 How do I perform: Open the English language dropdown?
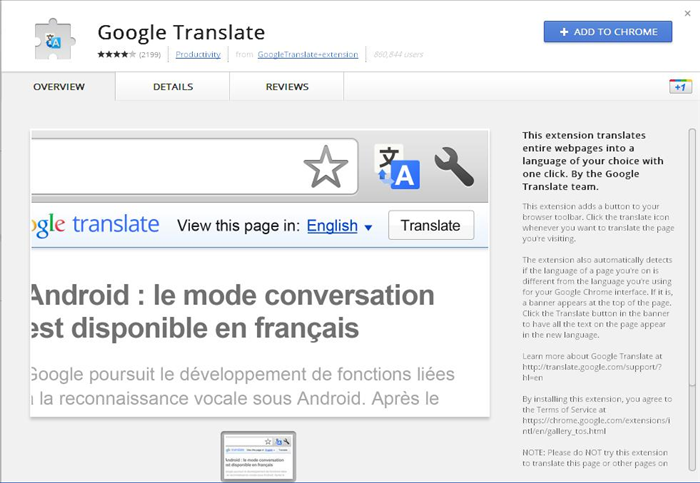tap(339, 225)
